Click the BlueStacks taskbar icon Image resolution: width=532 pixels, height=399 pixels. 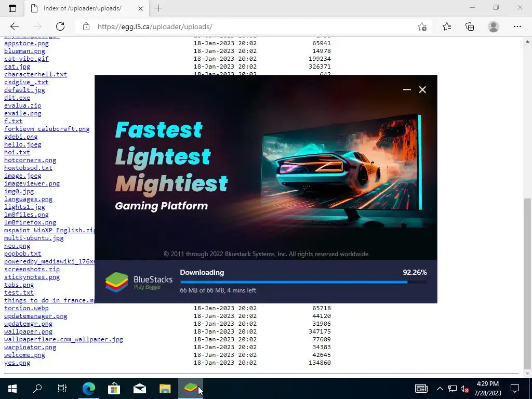tap(190, 389)
